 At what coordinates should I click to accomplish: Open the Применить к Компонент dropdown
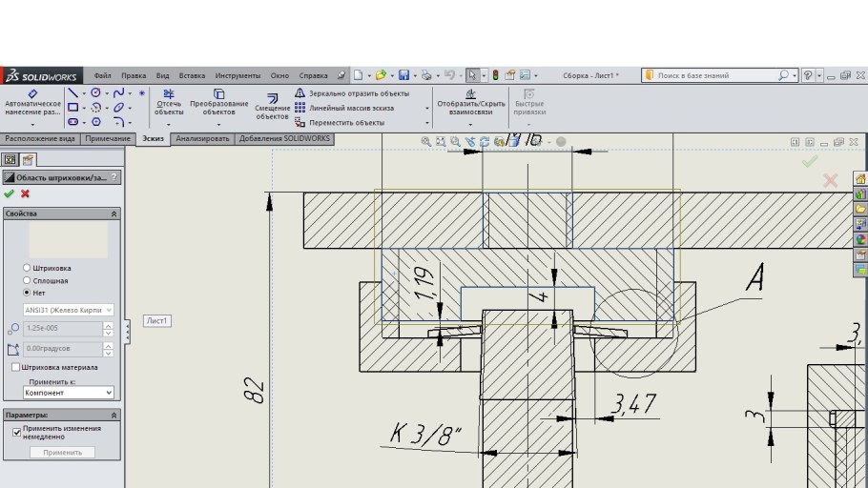(69, 392)
